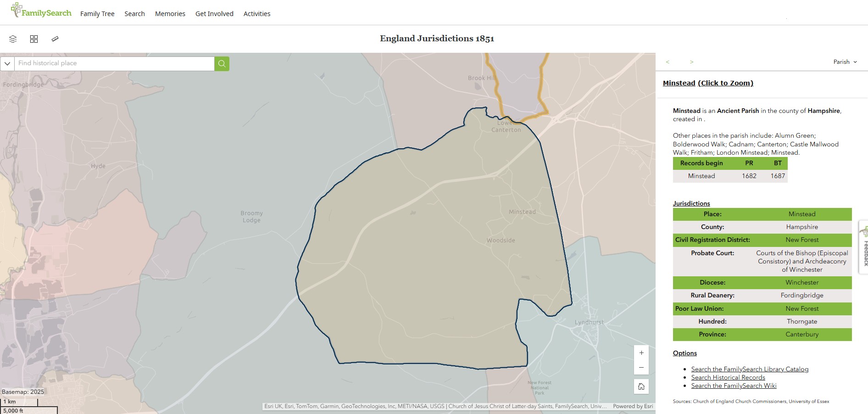Image resolution: width=868 pixels, height=414 pixels.
Task: Zoom in with the plus button
Action: [x=641, y=352]
